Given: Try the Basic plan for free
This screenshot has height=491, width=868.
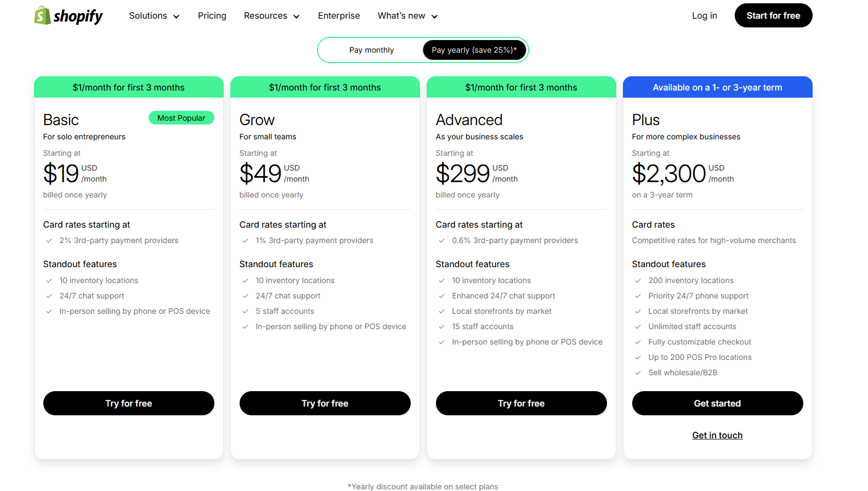Looking at the screenshot, I should click(128, 403).
